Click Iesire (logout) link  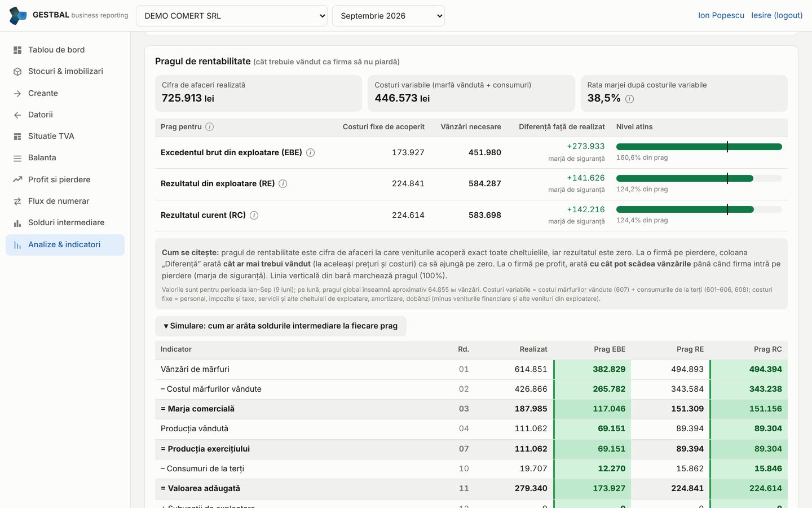click(777, 15)
